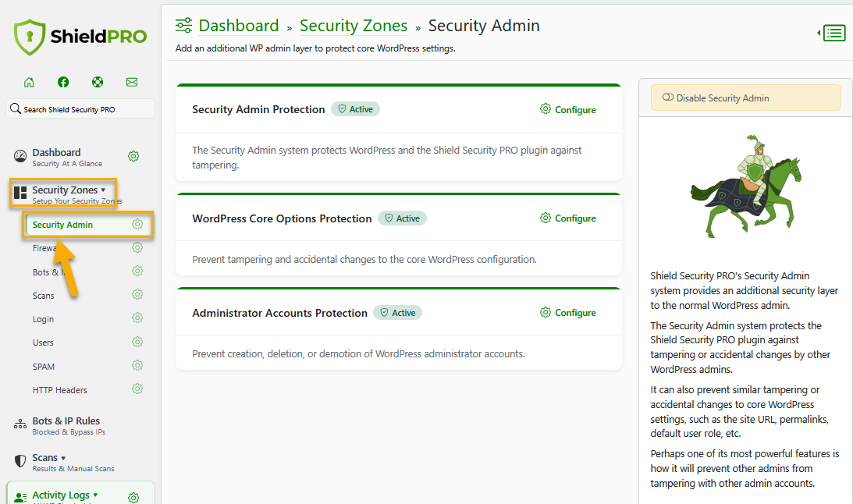
Task: Click the lifebuoy help icon
Action: pos(98,82)
